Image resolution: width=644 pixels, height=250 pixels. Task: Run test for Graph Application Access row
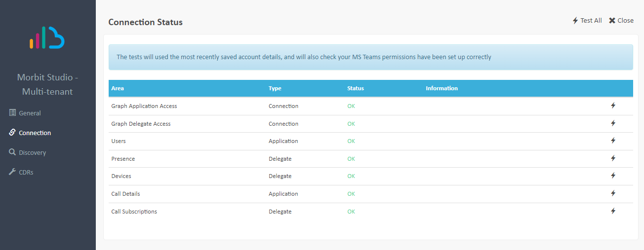pos(613,106)
